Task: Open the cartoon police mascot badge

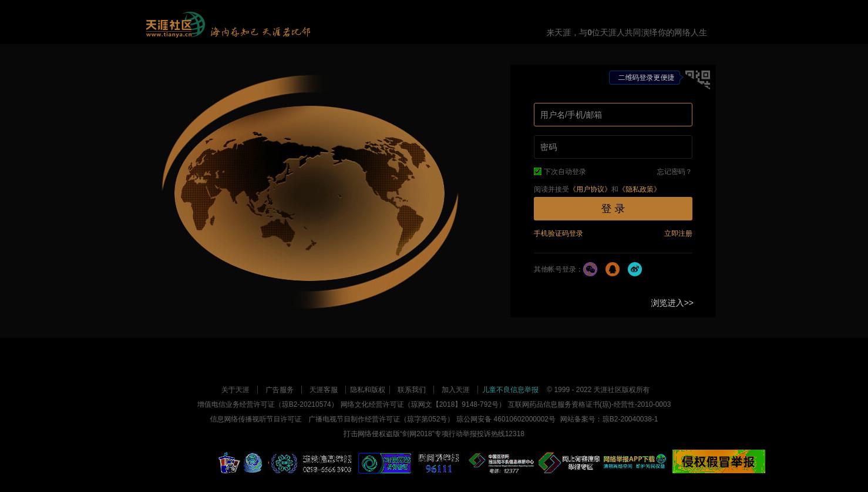Action: 229,463
